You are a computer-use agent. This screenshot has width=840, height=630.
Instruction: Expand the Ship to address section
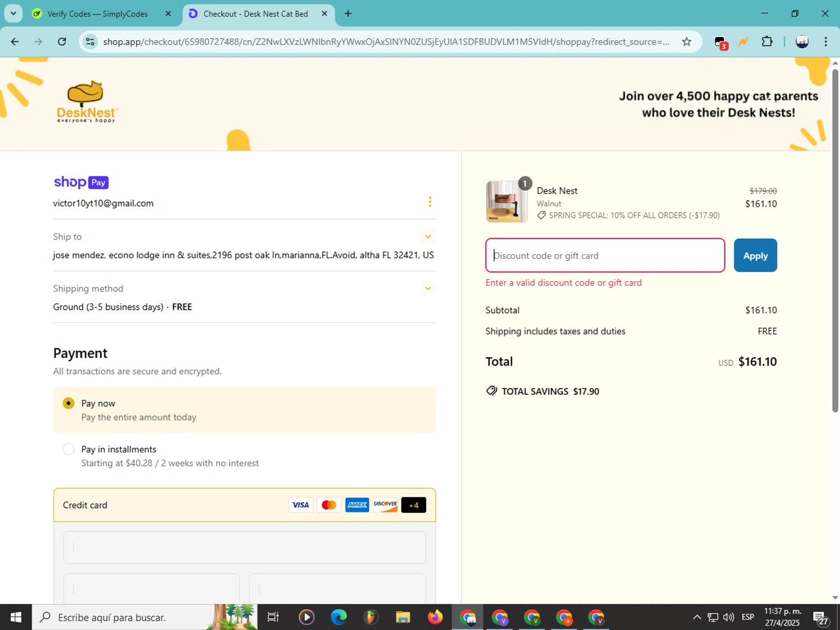tap(428, 236)
